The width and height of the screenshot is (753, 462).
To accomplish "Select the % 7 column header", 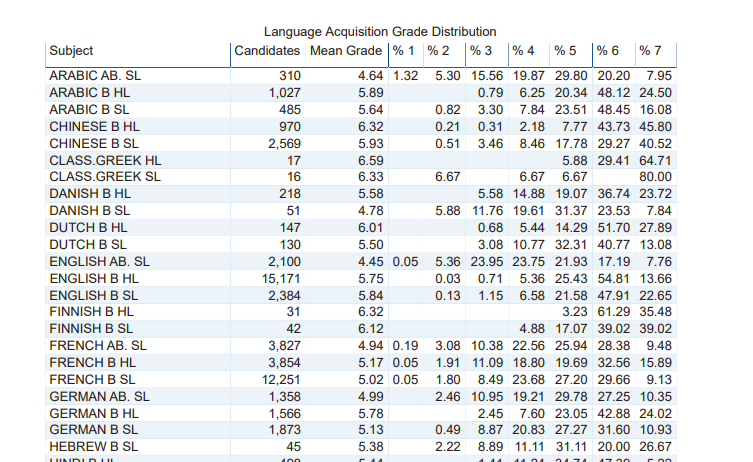I will [650, 51].
